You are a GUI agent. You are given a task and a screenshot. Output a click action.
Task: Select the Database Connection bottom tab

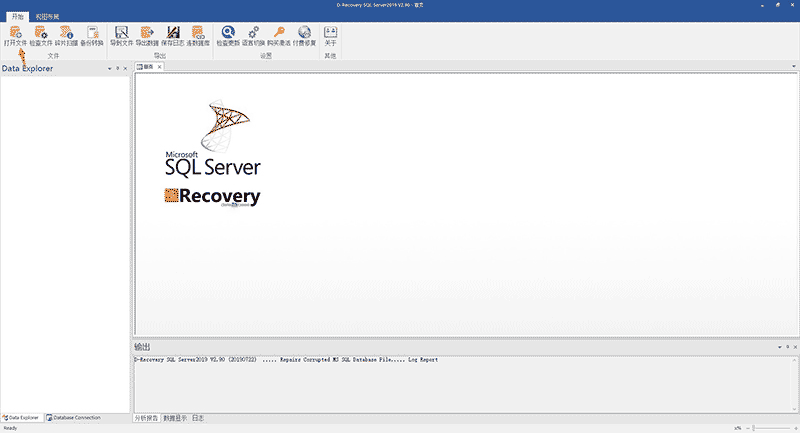pyautogui.click(x=74, y=418)
